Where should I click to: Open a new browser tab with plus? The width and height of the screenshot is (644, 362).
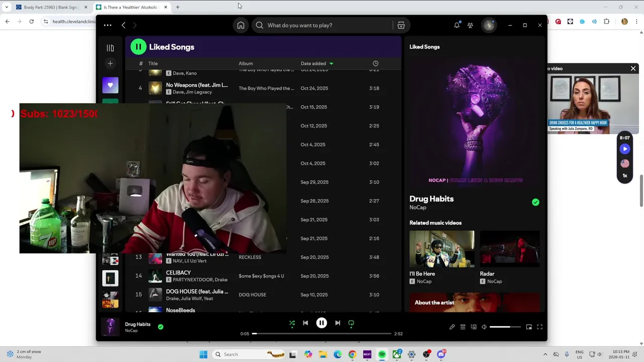178,7
